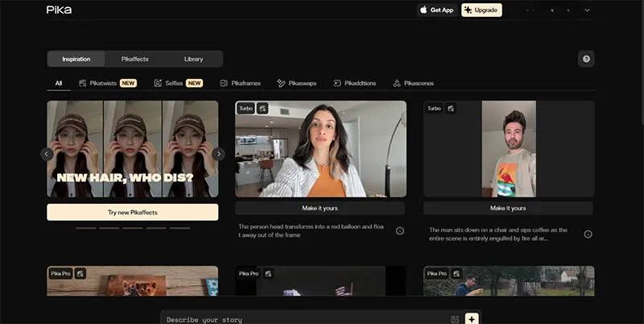Screen dimensions: 644x324
Task: Open the Library tab
Action: click(193, 59)
